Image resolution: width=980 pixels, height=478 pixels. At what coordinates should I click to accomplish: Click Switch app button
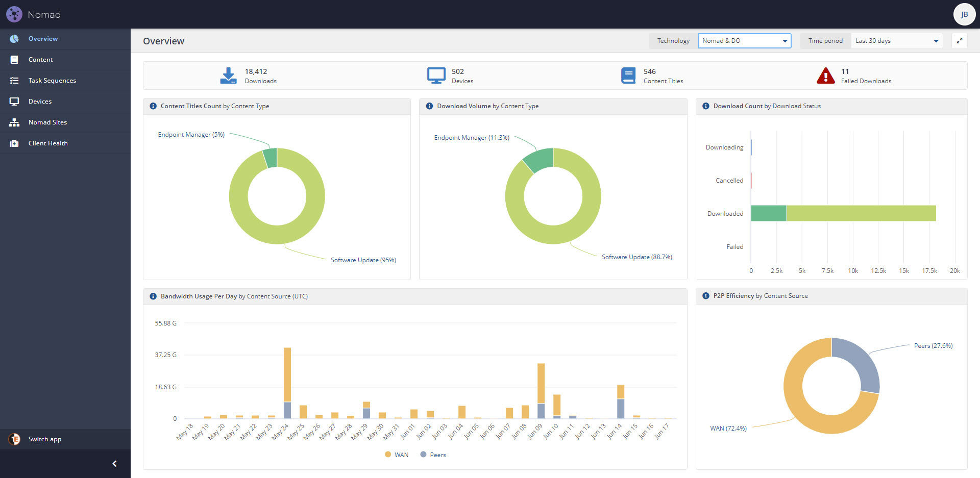coord(44,439)
